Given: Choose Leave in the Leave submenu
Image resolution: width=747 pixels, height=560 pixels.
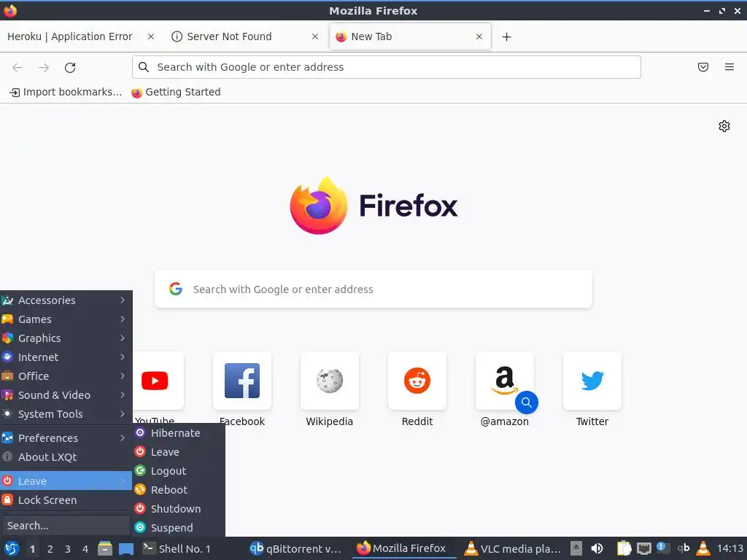Looking at the screenshot, I should pyautogui.click(x=179, y=452).
